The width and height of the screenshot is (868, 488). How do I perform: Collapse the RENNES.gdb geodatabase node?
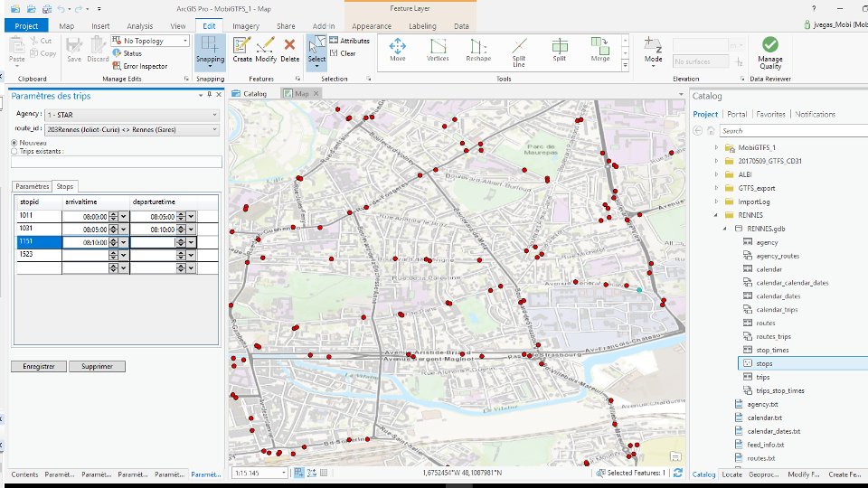[x=724, y=229]
